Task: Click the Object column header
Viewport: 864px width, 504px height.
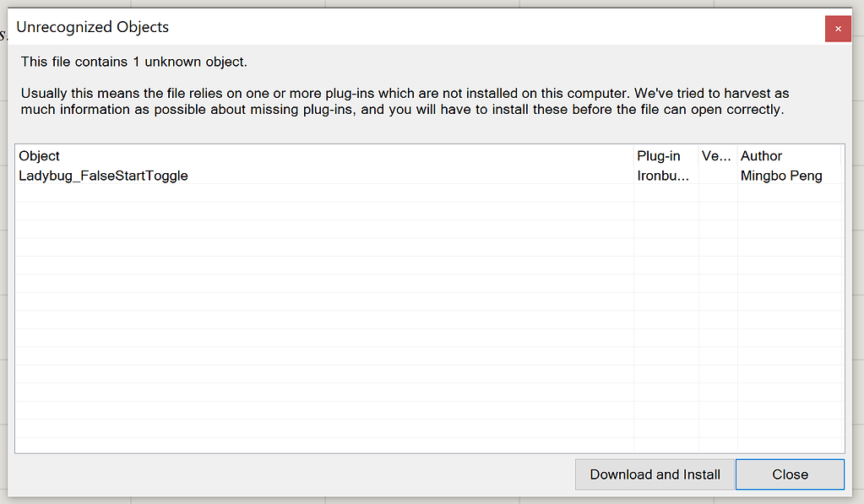Action: (41, 156)
